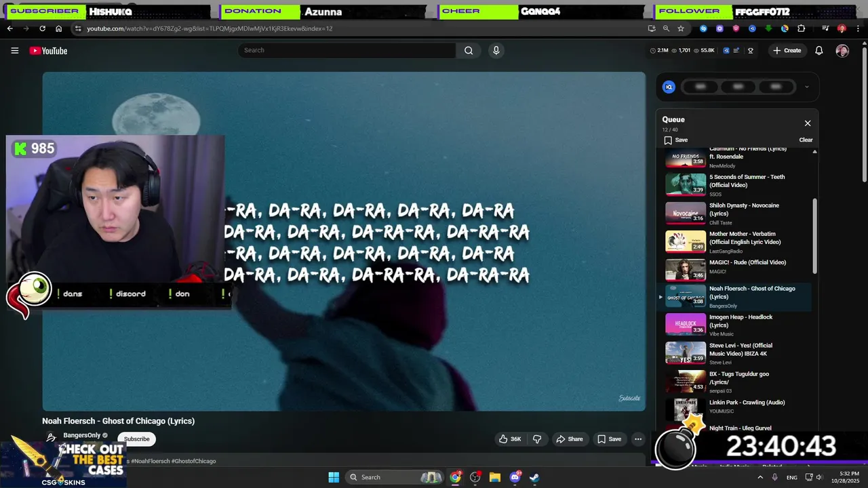Screen dimensions: 868x488
Task: Open the YouTube guide hamburger menu
Action: 14,50
